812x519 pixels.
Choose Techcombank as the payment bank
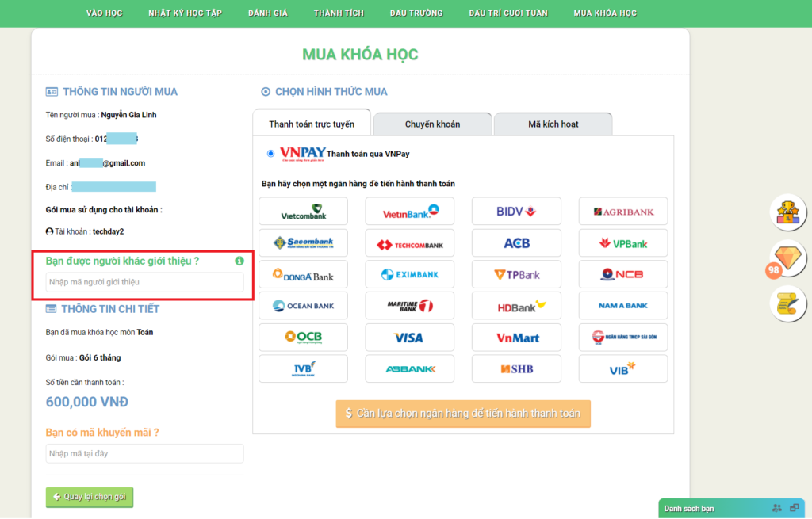[409, 243]
